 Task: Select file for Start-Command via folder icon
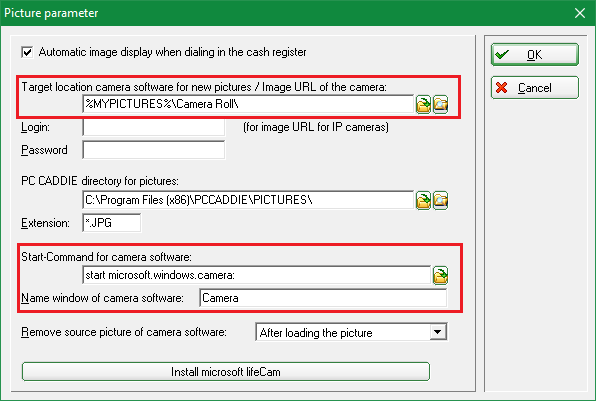(440, 275)
